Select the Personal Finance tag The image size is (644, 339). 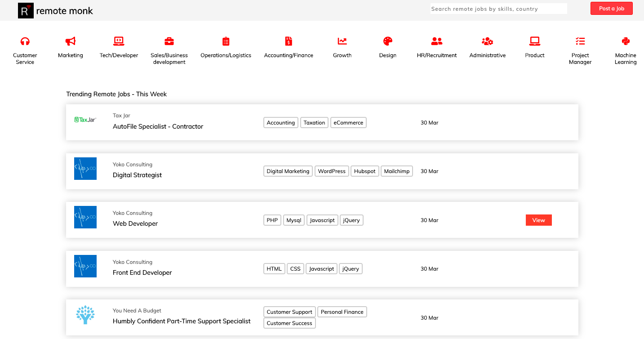[x=342, y=312]
